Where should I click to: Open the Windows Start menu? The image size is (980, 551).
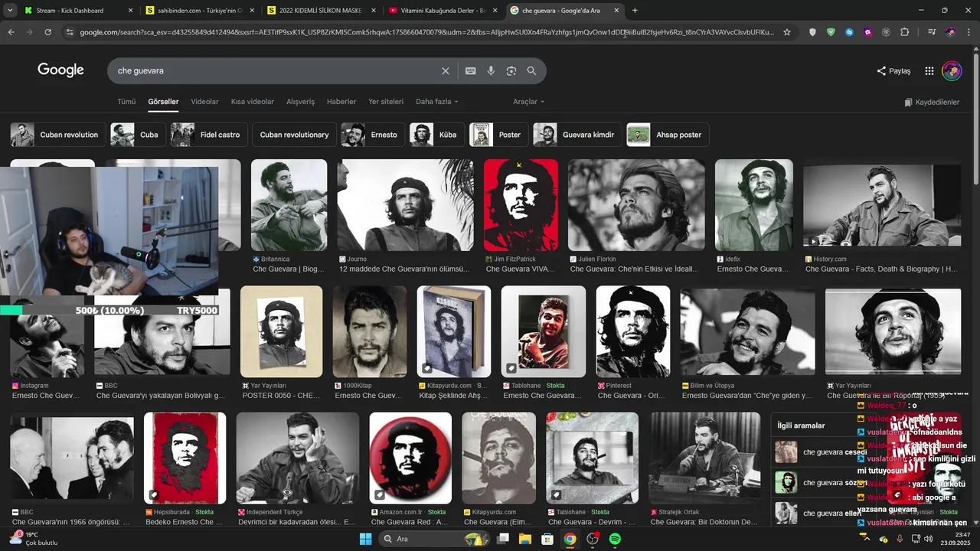pyautogui.click(x=365, y=539)
